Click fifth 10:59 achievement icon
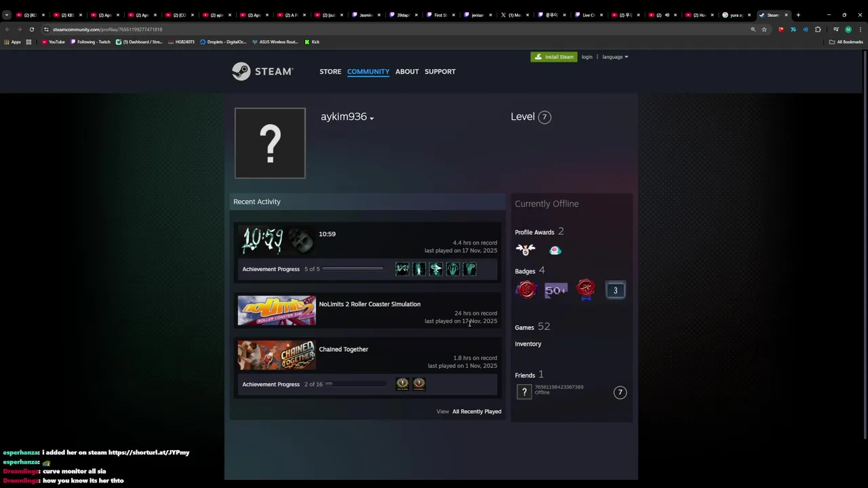Screen dimensions: 868x488 470,269
